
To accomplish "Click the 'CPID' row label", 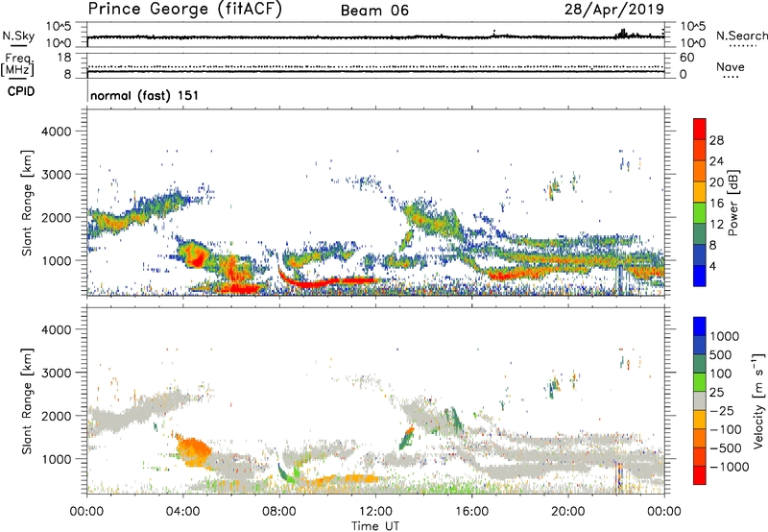I will point(21,91).
